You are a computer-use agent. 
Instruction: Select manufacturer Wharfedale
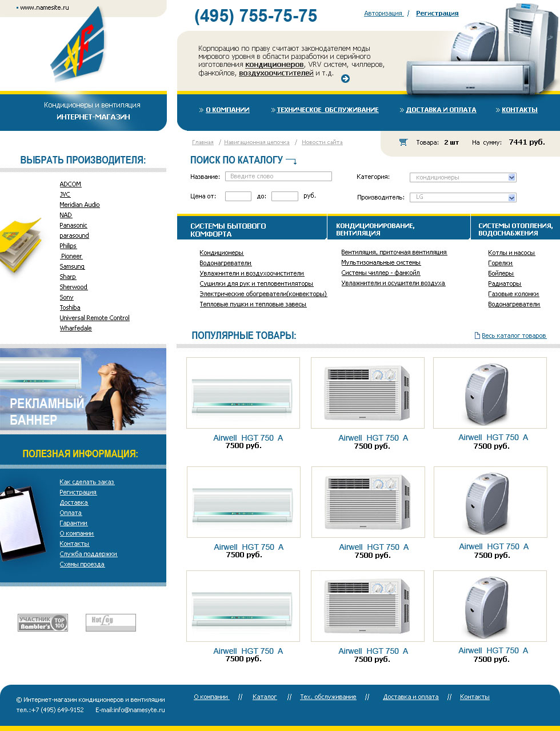click(x=75, y=328)
